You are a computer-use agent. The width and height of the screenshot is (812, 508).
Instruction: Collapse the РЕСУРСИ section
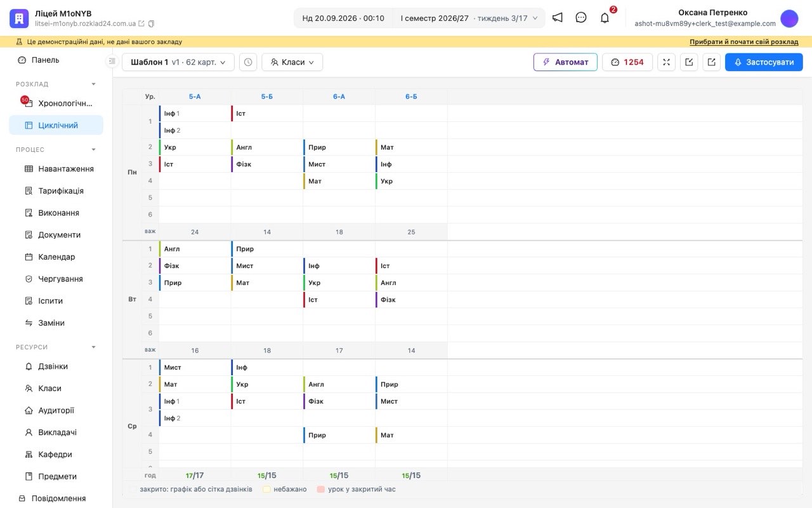click(x=94, y=347)
